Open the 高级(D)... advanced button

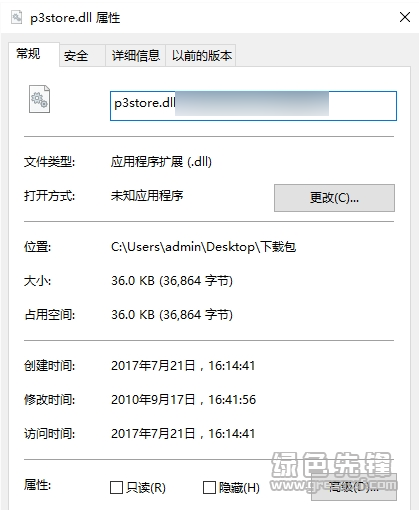pos(354,487)
